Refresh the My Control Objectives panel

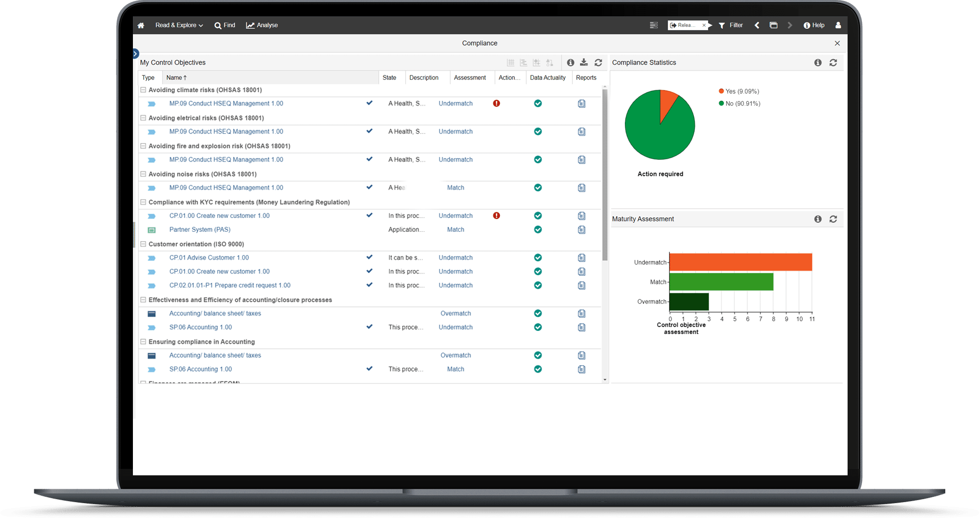598,63
